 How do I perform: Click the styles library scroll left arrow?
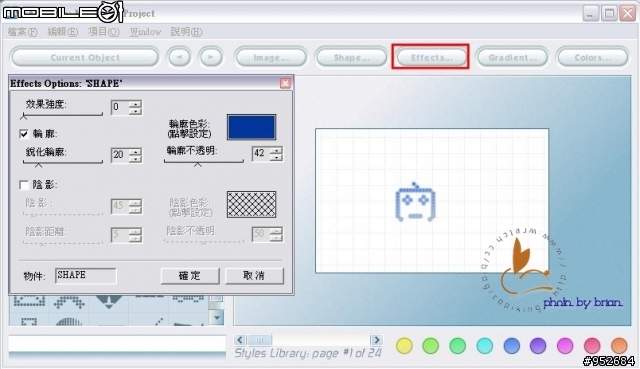point(240,340)
